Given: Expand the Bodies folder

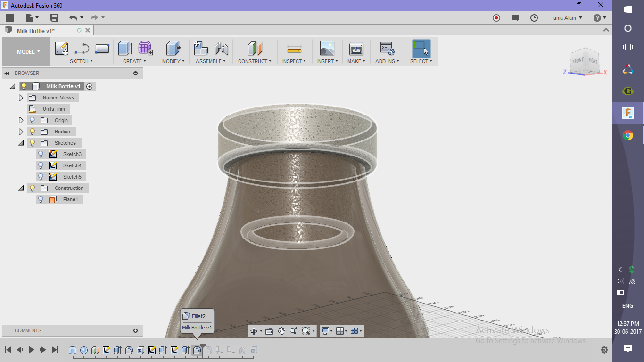Looking at the screenshot, I should (x=21, y=132).
